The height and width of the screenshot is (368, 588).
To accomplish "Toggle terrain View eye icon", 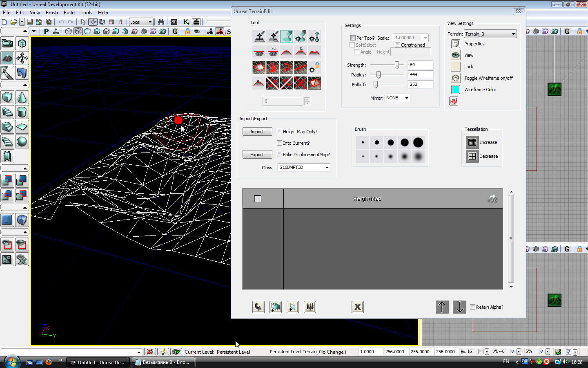I will pos(456,55).
